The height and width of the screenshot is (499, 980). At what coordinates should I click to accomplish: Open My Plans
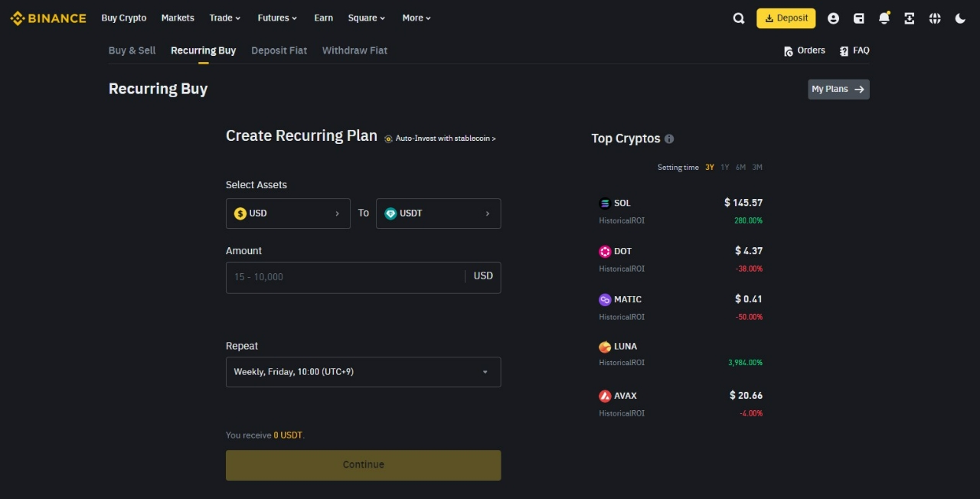pyautogui.click(x=838, y=90)
